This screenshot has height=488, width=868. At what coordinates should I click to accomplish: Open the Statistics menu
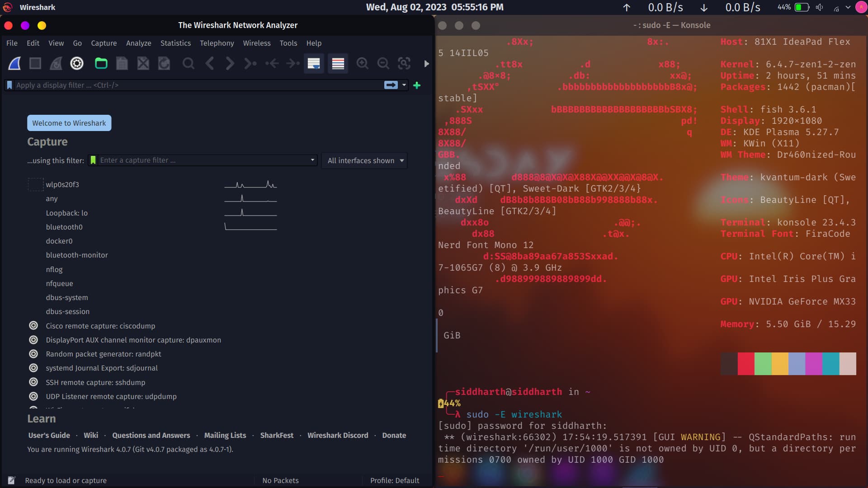(x=175, y=43)
